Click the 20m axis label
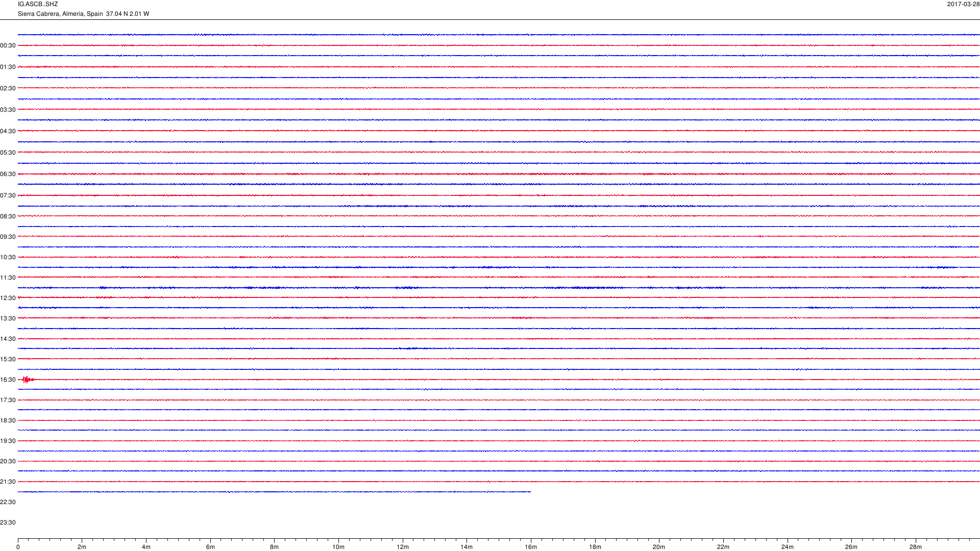980x551 pixels. (x=659, y=547)
